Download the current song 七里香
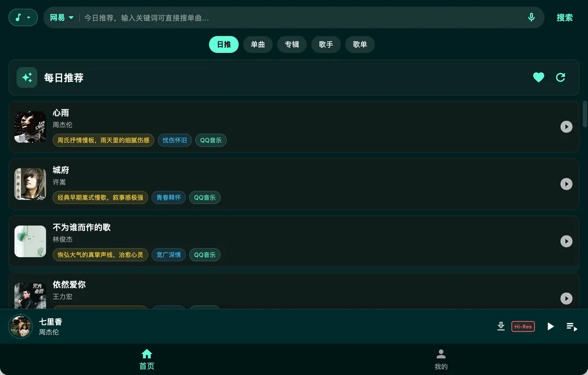Viewport: 588px width, 375px height. tap(501, 326)
